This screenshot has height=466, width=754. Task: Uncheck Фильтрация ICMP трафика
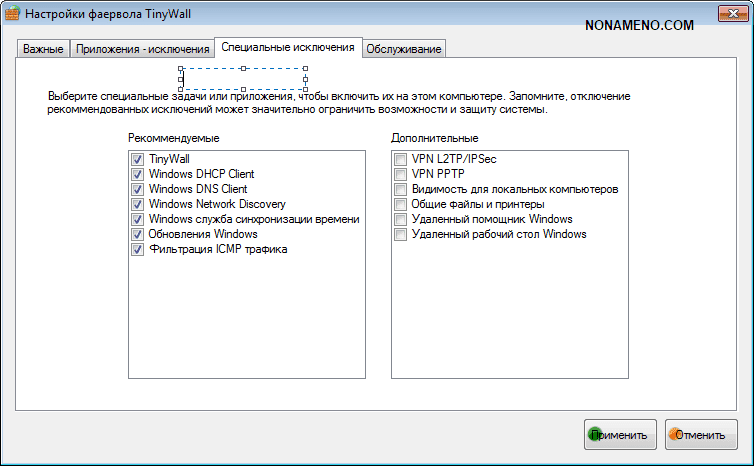click(137, 250)
